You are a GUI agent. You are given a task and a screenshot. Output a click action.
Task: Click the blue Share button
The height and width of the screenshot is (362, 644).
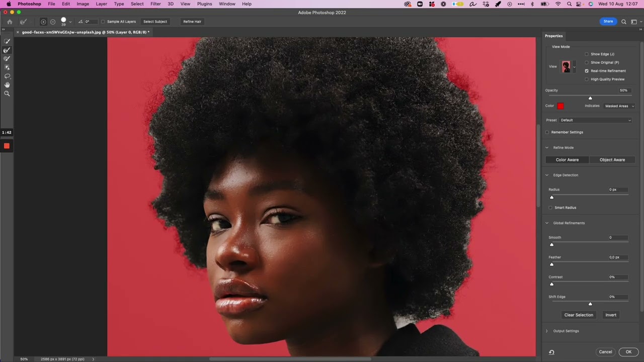pos(608,22)
